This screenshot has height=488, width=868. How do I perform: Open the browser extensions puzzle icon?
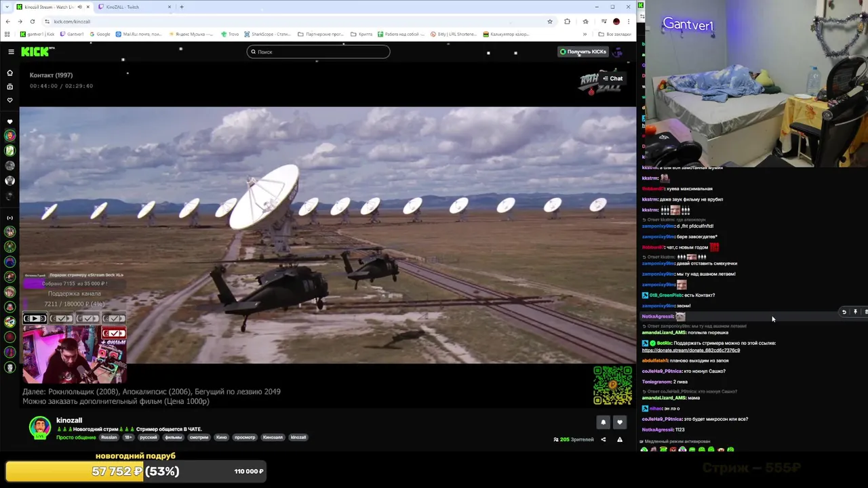[567, 21]
